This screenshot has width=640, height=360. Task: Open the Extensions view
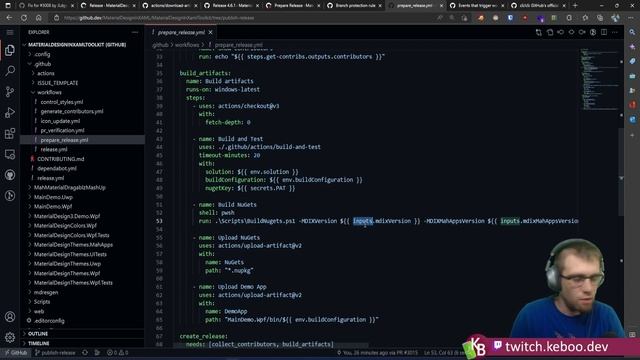coord(10,133)
